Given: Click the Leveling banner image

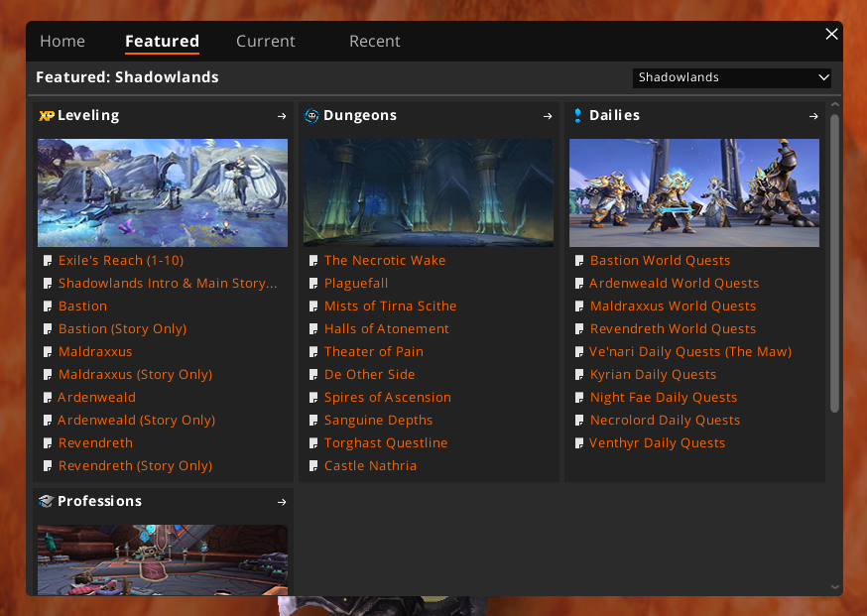Looking at the screenshot, I should pyautogui.click(x=163, y=193).
